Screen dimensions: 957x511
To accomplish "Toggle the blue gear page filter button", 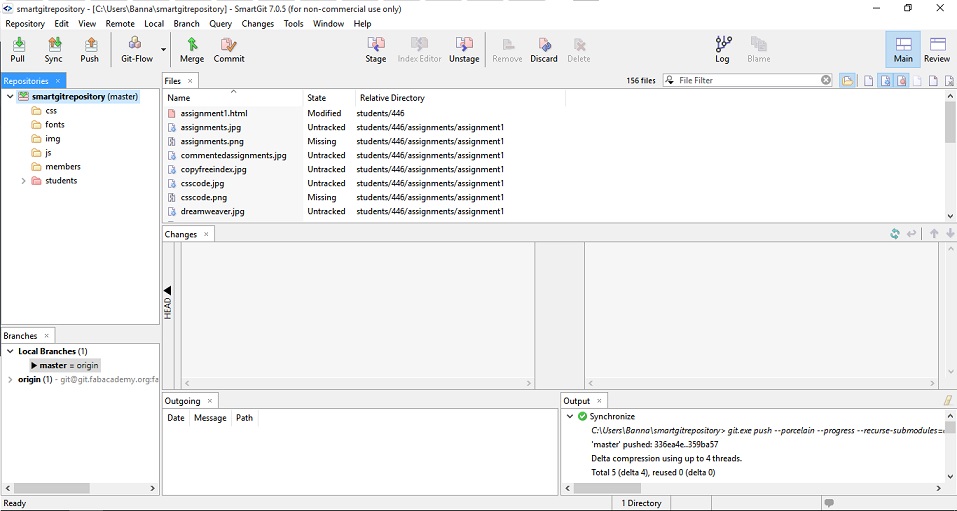I will coord(886,80).
